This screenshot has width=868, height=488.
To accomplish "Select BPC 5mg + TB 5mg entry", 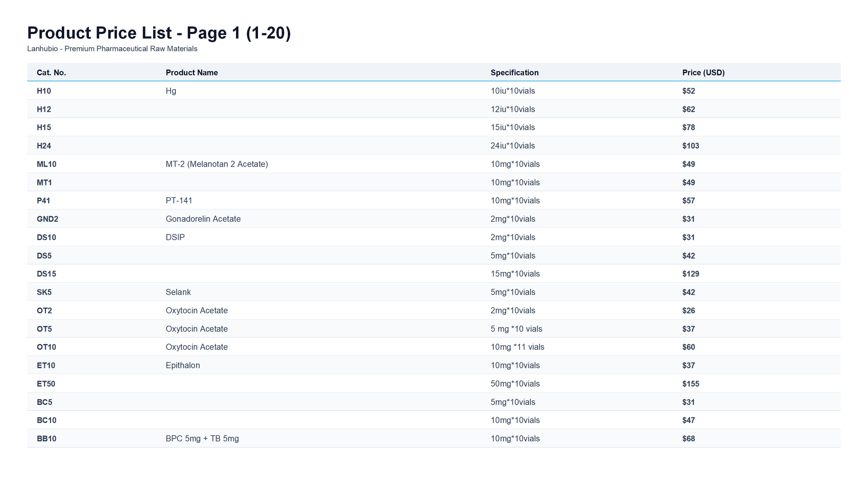I will (x=202, y=439).
